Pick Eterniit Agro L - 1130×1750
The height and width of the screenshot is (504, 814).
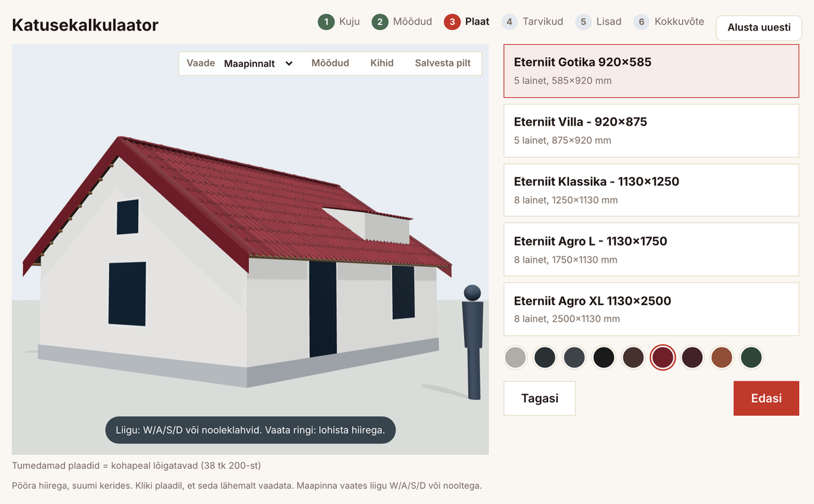click(x=651, y=250)
